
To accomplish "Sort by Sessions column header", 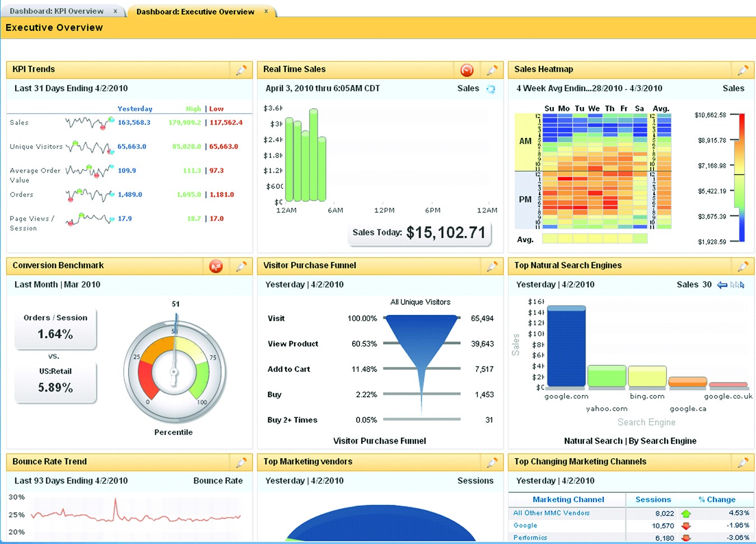I will click(x=653, y=500).
